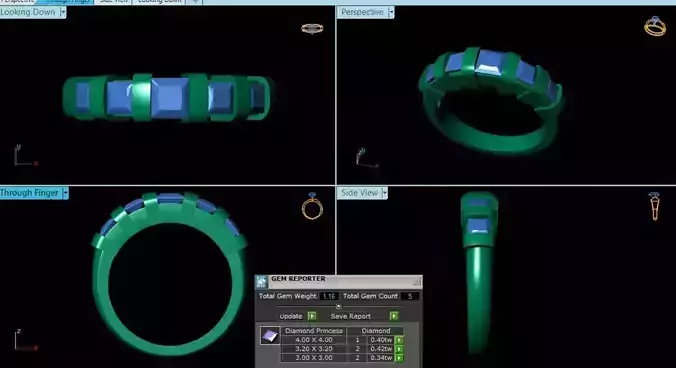
Task: Click the 0.34tw weight cell
Action: pos(381,358)
